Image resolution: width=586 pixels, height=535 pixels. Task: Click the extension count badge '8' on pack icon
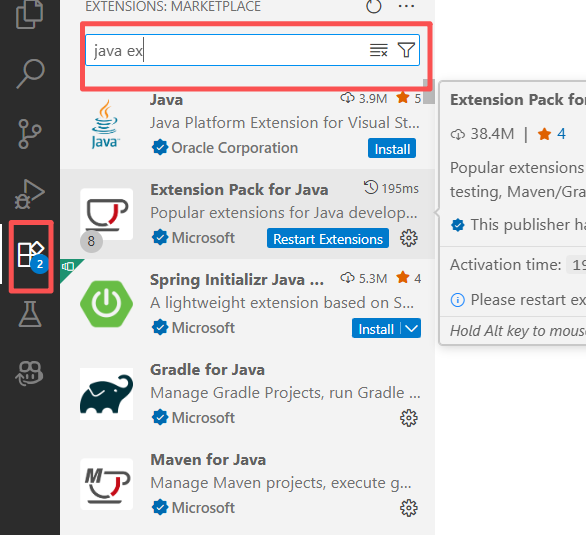click(91, 241)
